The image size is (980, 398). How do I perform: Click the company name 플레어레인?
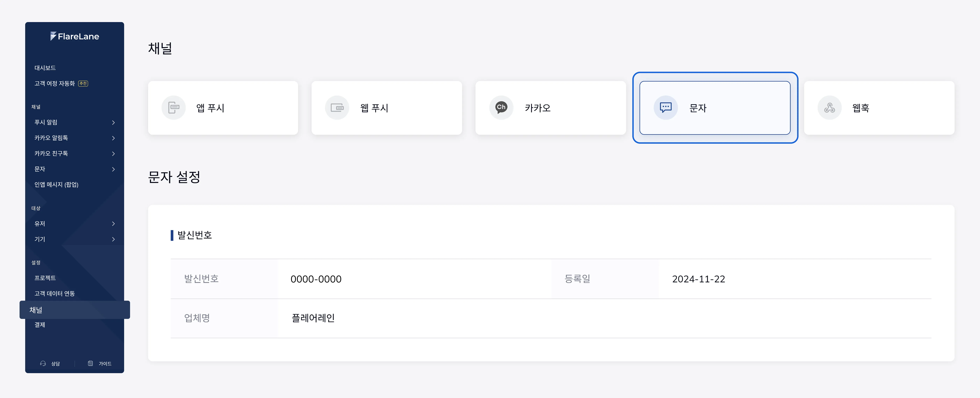click(x=313, y=318)
